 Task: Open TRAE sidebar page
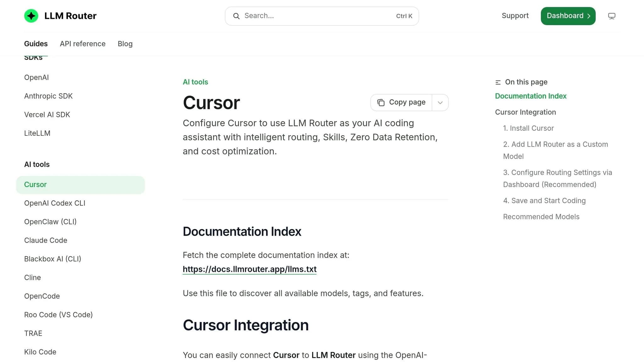(33, 333)
